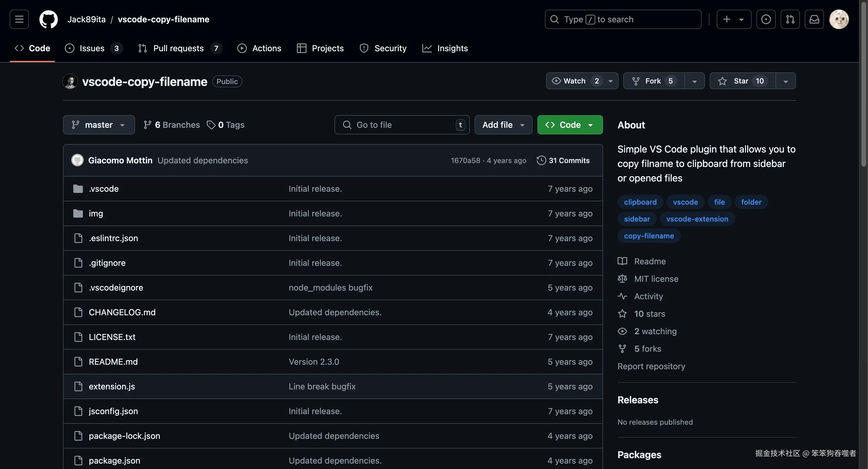Open the issues icon in header
The image size is (868, 469).
coord(766,19)
